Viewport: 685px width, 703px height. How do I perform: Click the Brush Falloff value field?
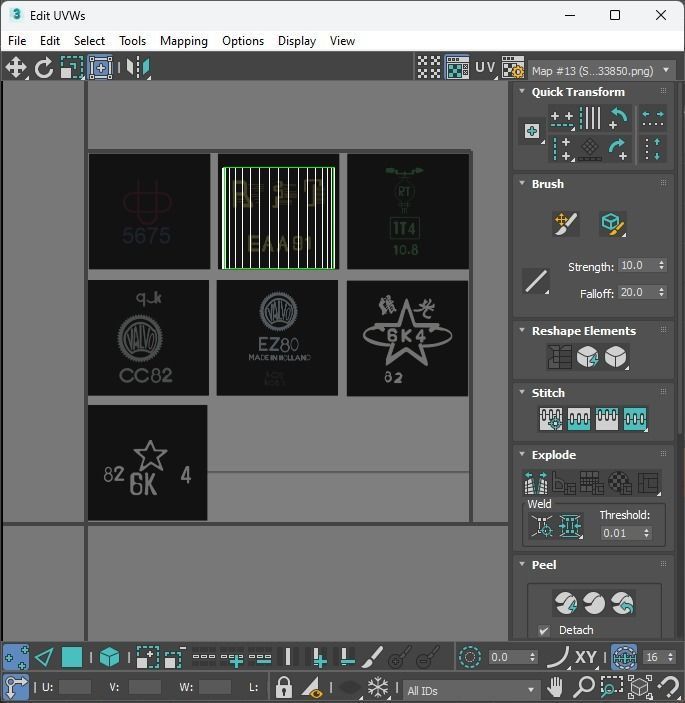point(637,292)
